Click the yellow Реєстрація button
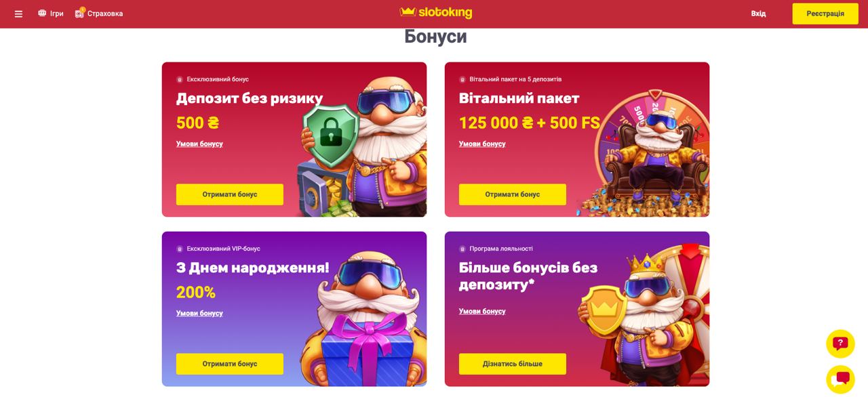 click(825, 14)
